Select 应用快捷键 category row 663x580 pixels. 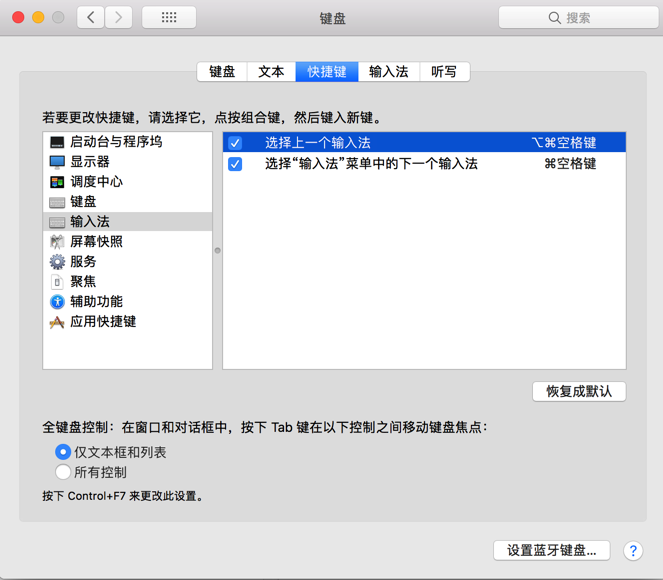pyautogui.click(x=127, y=322)
